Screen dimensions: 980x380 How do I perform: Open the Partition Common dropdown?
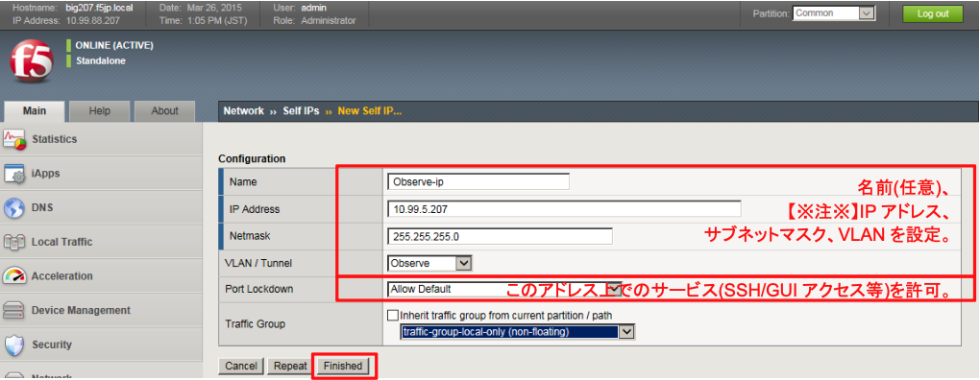833,13
